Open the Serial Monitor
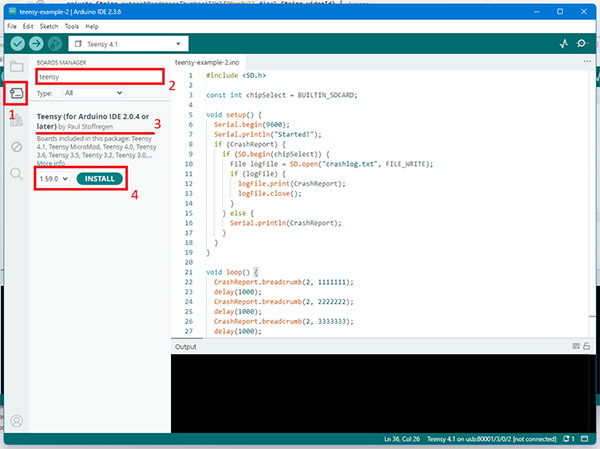 (x=583, y=44)
